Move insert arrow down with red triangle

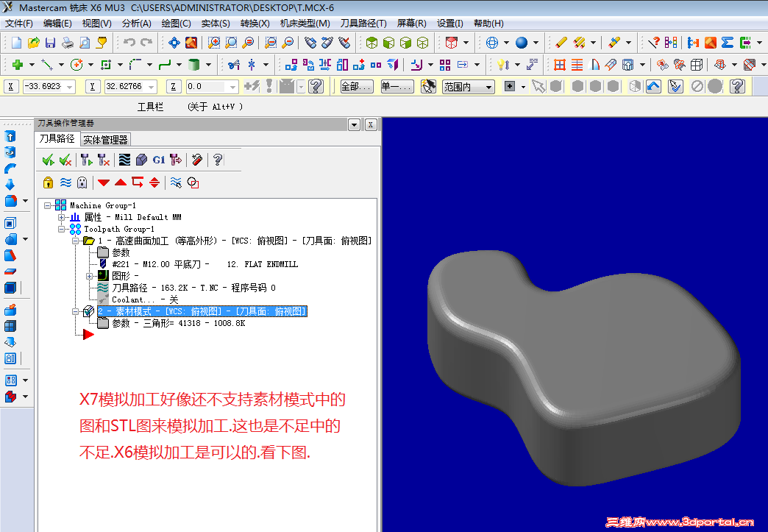pos(103,182)
